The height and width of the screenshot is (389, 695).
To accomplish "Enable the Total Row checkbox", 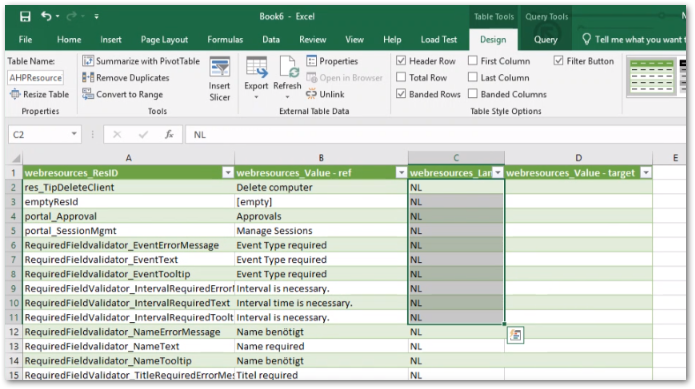I will tap(401, 77).
